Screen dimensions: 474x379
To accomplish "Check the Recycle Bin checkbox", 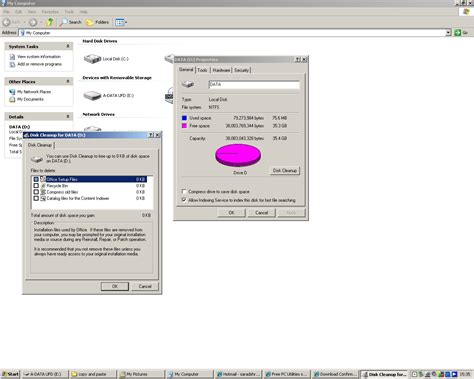I will pos(36,186).
